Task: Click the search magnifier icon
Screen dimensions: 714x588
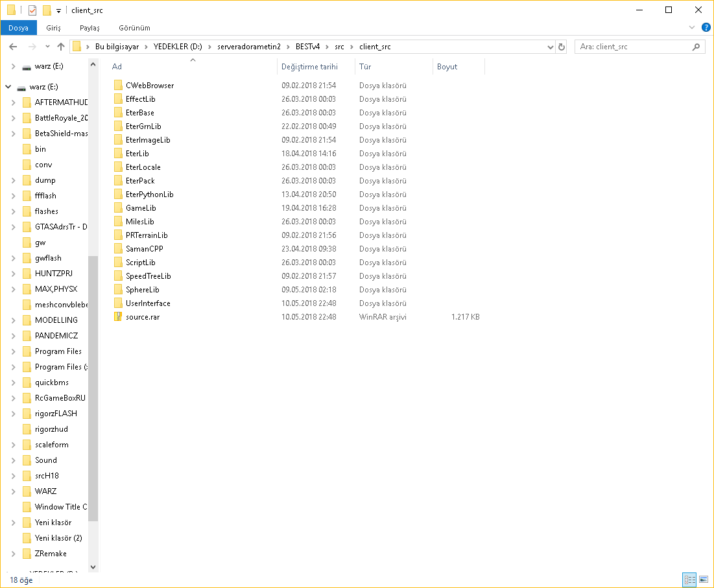Action: click(696, 47)
